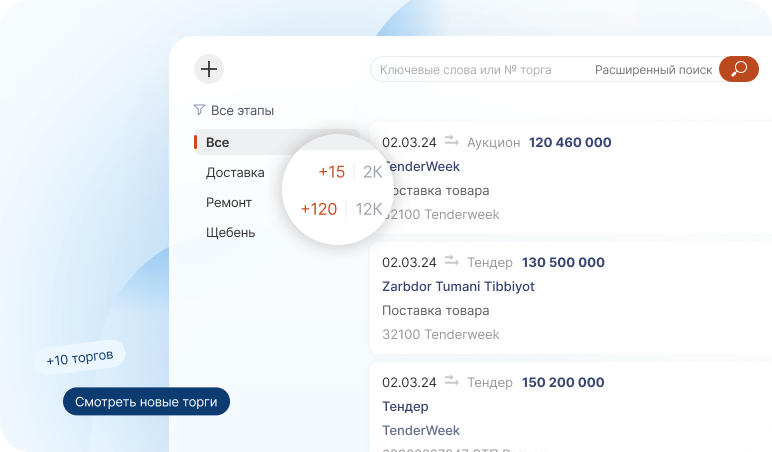Click the +120 new count for Ремонт
This screenshot has width=772, height=452.
(319, 209)
